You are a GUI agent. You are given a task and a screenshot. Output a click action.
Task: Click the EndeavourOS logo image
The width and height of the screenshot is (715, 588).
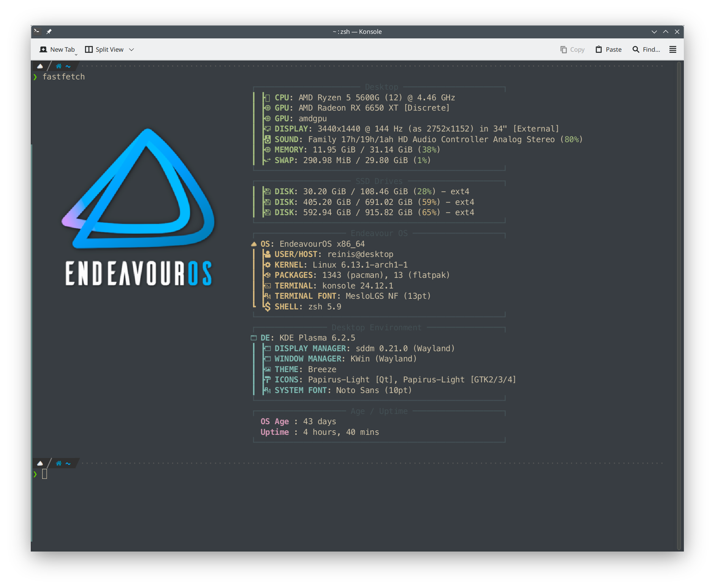[x=139, y=207]
